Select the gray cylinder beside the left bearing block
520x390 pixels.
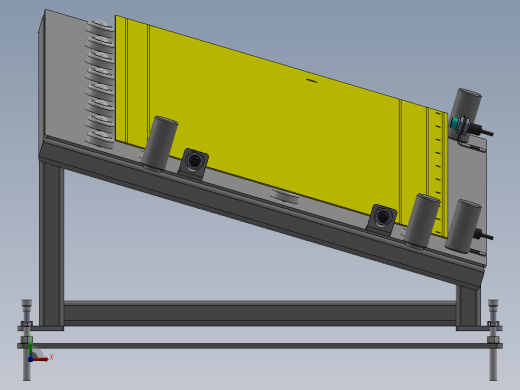(x=160, y=143)
